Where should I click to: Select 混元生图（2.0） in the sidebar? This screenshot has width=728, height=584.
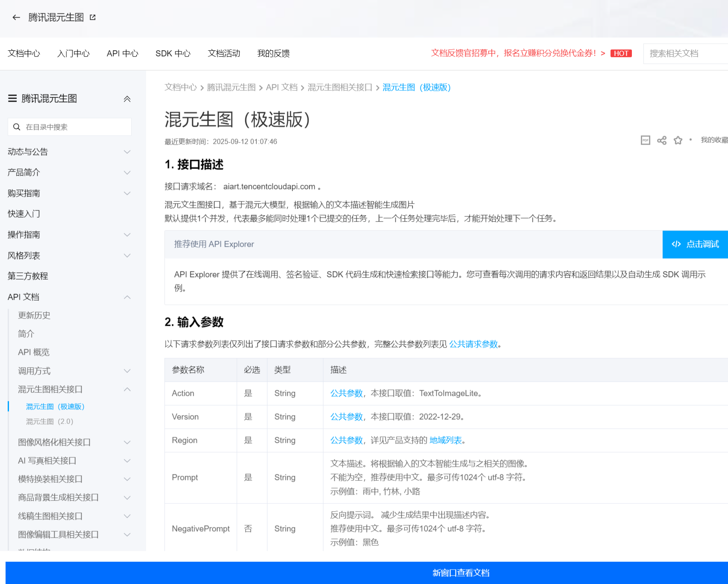point(50,422)
